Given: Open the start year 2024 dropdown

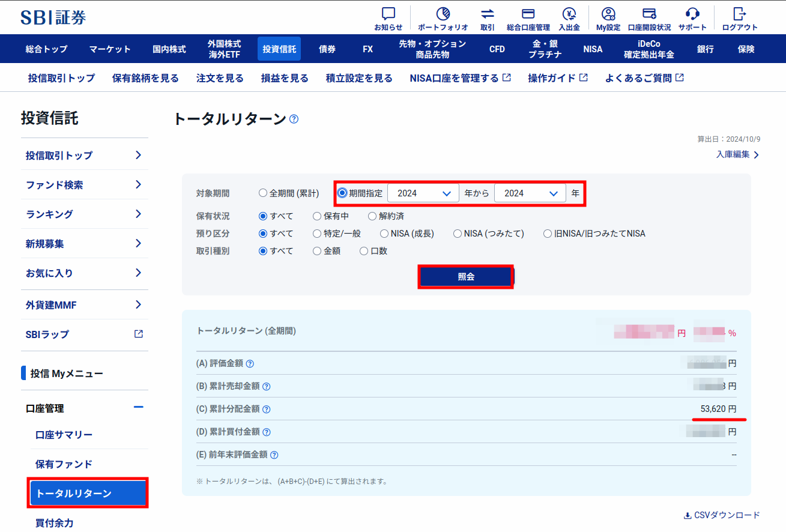Looking at the screenshot, I should [x=423, y=193].
